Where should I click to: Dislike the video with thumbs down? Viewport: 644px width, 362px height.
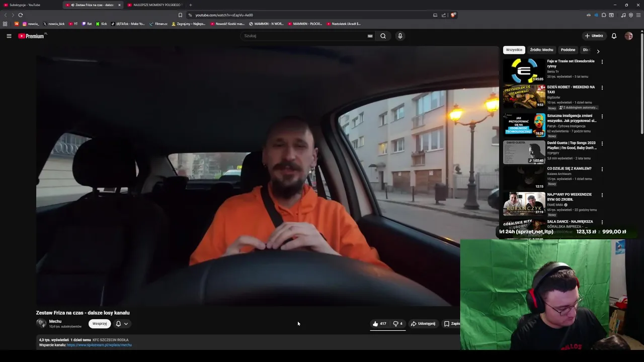pos(397,324)
